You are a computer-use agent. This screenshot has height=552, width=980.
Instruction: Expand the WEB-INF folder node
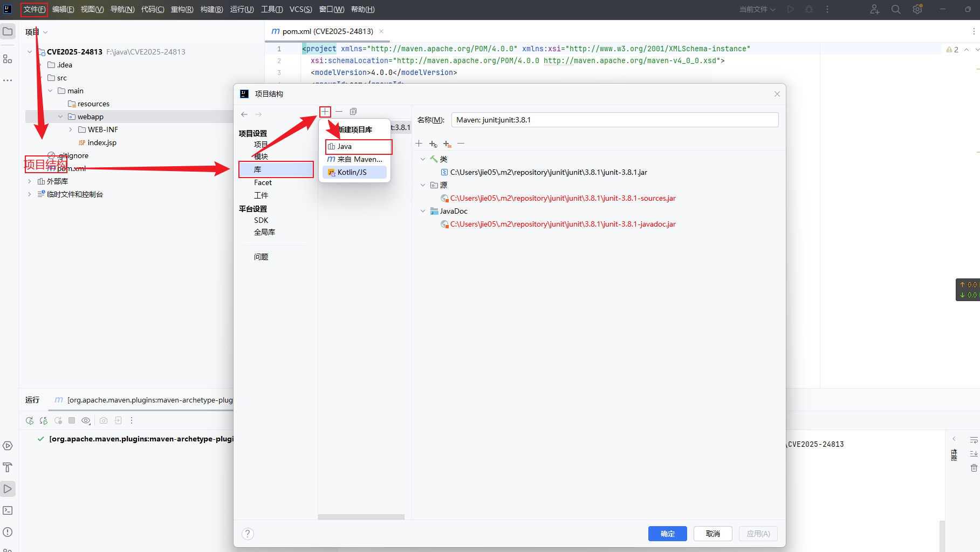[x=71, y=130]
